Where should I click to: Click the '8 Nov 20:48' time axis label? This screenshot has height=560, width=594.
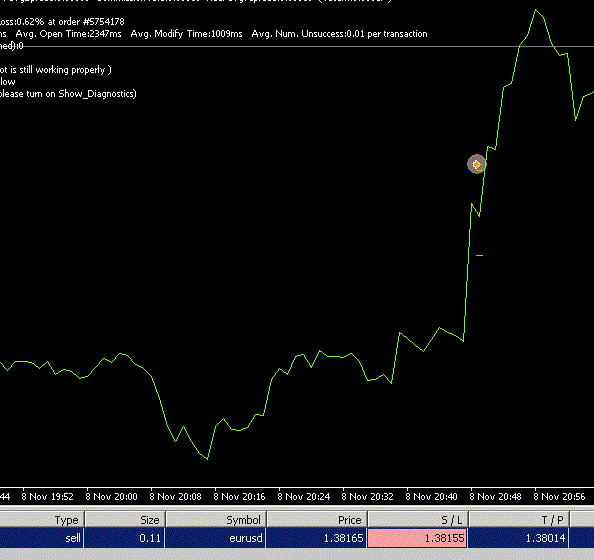496,496
